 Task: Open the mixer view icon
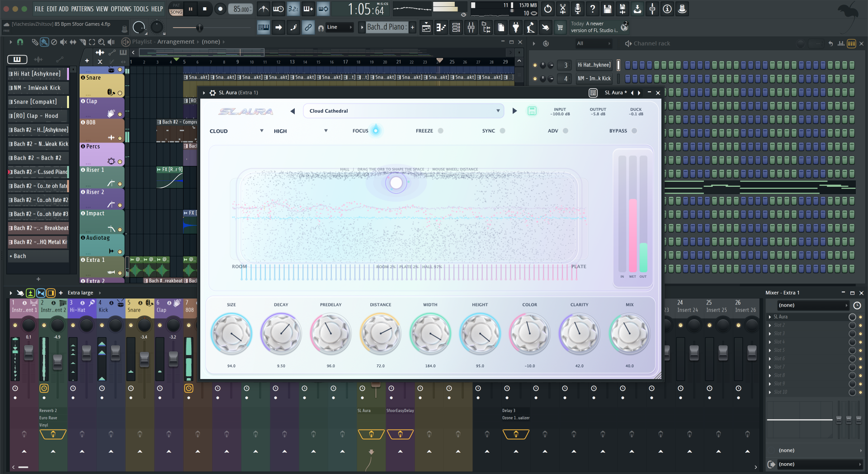pos(471,28)
